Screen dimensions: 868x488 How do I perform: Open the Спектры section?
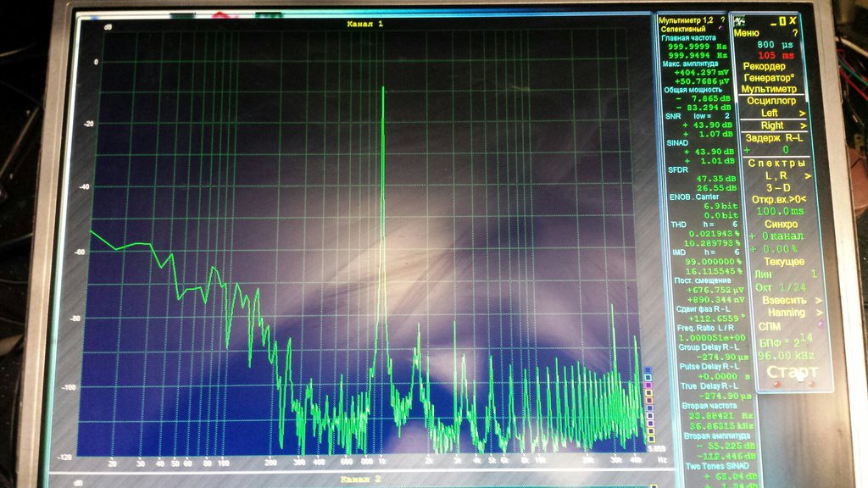pyautogui.click(x=776, y=164)
